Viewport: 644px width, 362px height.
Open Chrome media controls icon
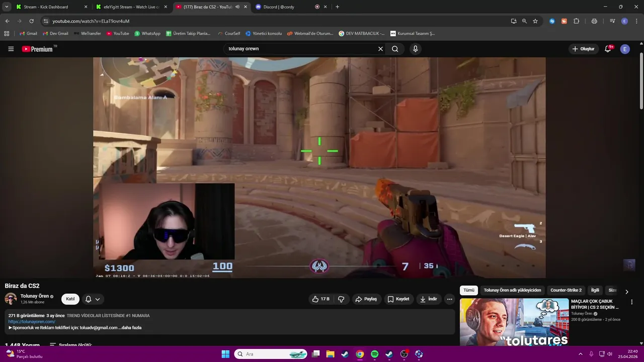[612, 21]
